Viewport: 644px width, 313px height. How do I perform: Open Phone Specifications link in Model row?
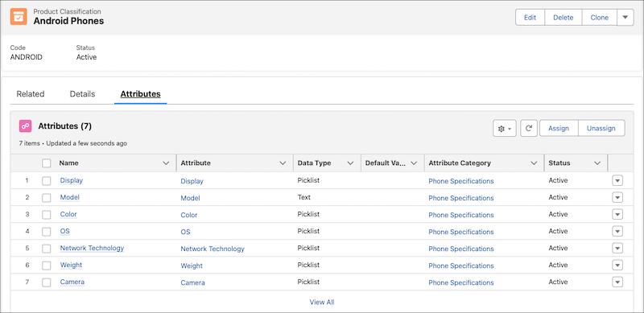pos(460,198)
